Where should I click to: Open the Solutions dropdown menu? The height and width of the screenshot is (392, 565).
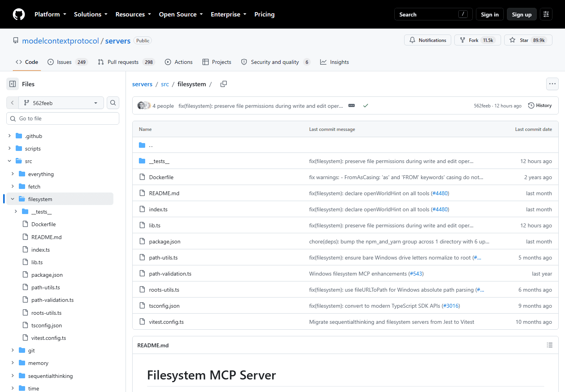click(91, 15)
